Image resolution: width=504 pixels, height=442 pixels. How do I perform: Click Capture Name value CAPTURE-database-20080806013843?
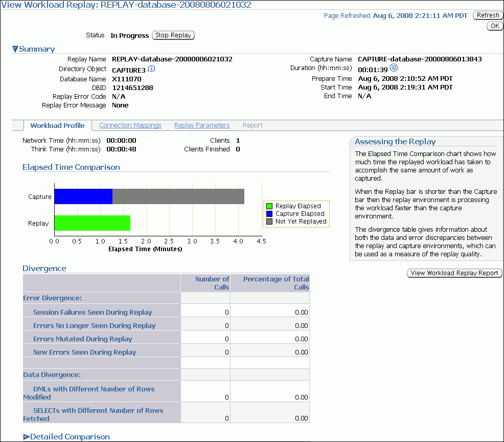click(420, 59)
